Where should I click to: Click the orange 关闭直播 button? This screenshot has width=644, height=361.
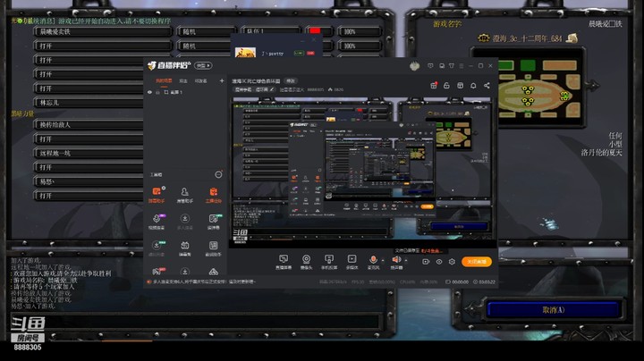pos(477,261)
